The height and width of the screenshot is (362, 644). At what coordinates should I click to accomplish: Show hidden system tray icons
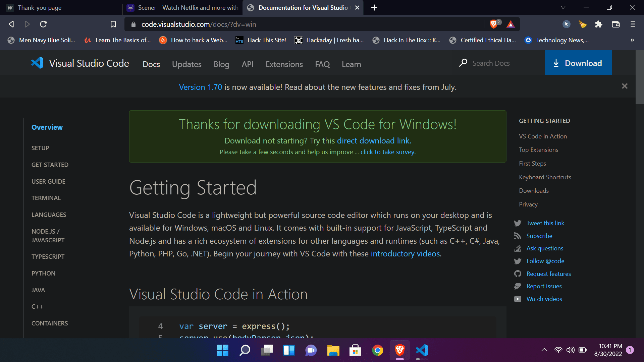544,350
